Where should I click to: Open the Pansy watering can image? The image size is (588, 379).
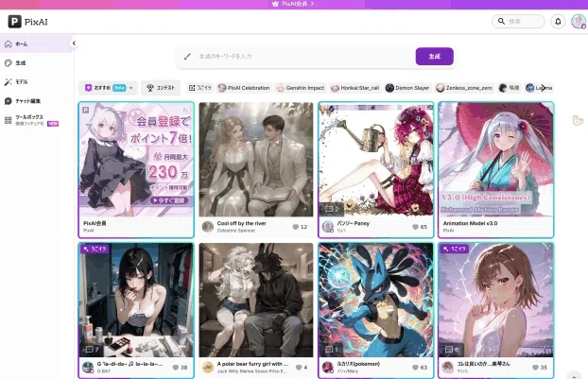375,160
